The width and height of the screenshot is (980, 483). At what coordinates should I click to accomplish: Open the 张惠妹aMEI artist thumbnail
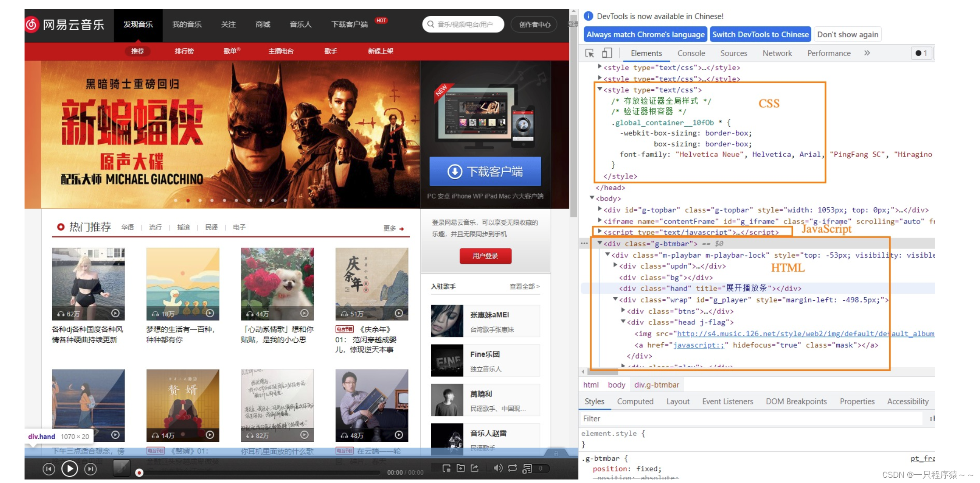click(x=447, y=321)
